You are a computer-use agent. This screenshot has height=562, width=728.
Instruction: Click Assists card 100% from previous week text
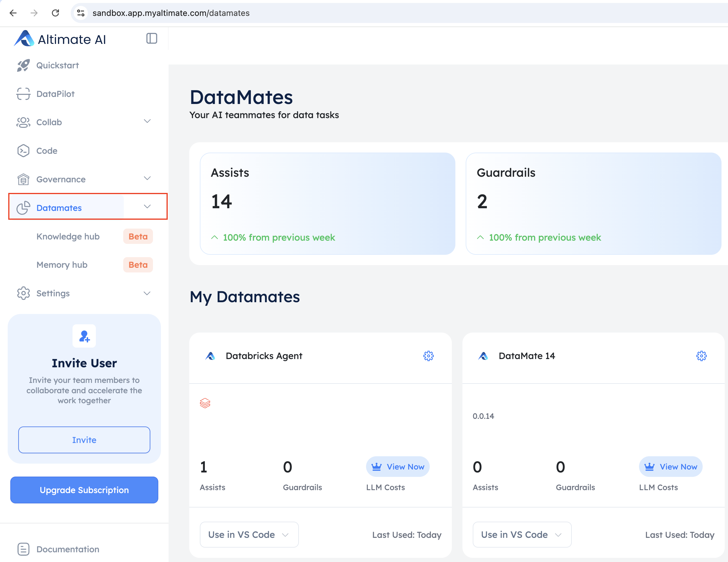(x=279, y=237)
